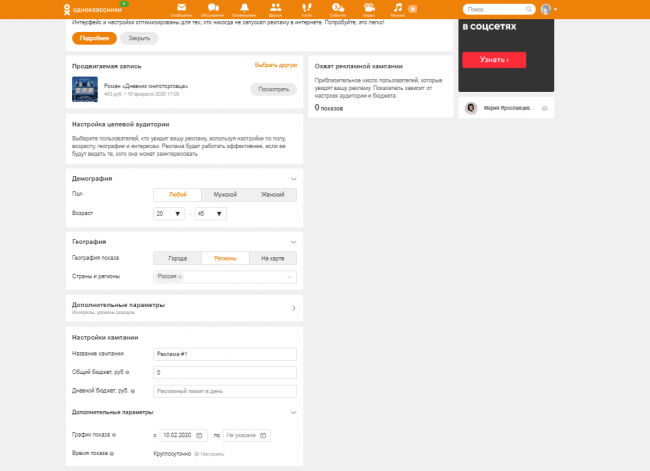Expand Дополнительные параметры interests section
This screenshot has height=471, width=650.
(x=293, y=308)
